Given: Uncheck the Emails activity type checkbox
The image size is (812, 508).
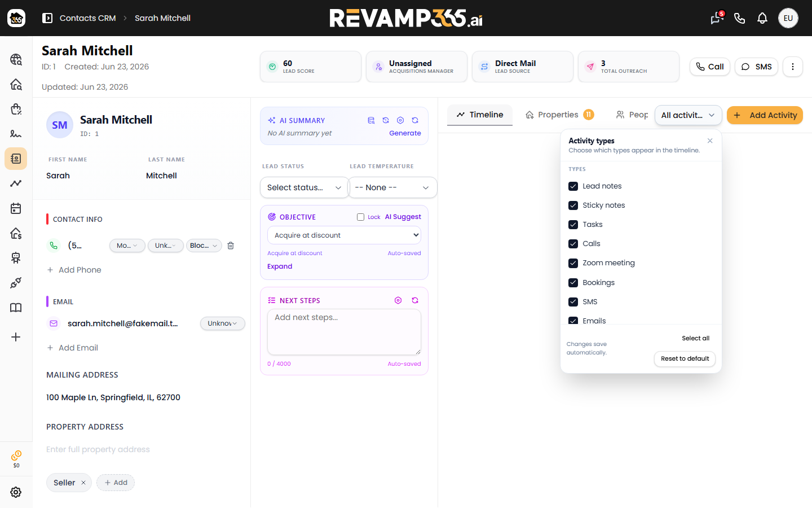Looking at the screenshot, I should (x=573, y=321).
